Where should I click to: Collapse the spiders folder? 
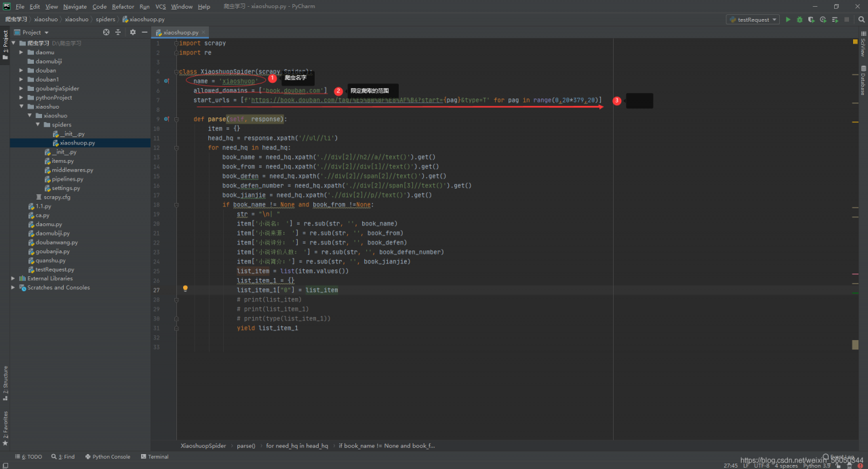(x=38, y=125)
